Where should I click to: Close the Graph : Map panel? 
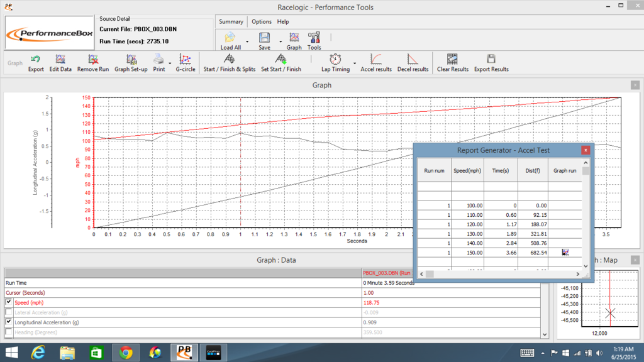pos(635,260)
